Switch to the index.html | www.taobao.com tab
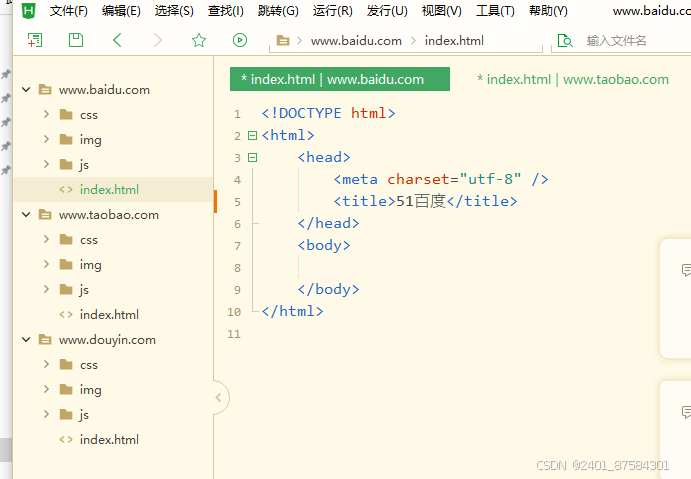The width and height of the screenshot is (691, 479). click(x=572, y=79)
